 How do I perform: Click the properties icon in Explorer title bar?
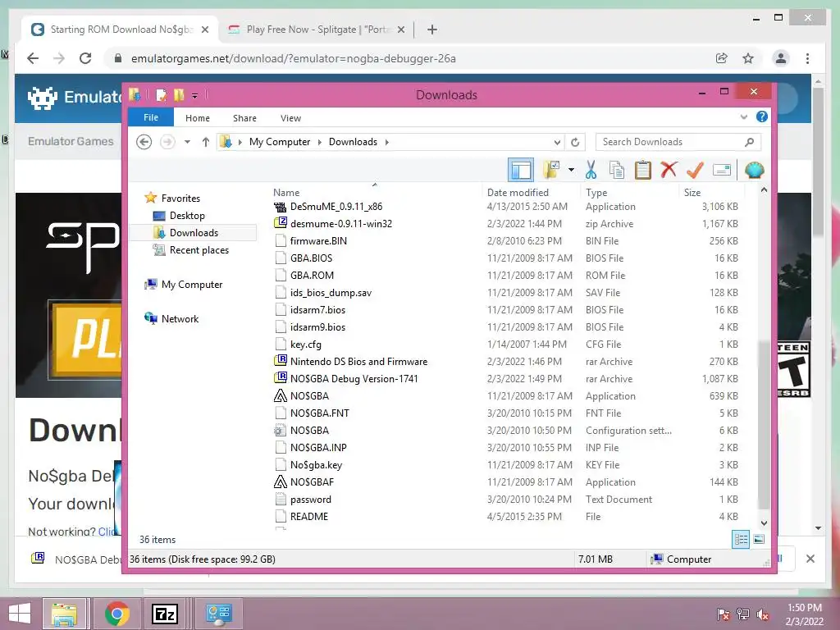161,95
